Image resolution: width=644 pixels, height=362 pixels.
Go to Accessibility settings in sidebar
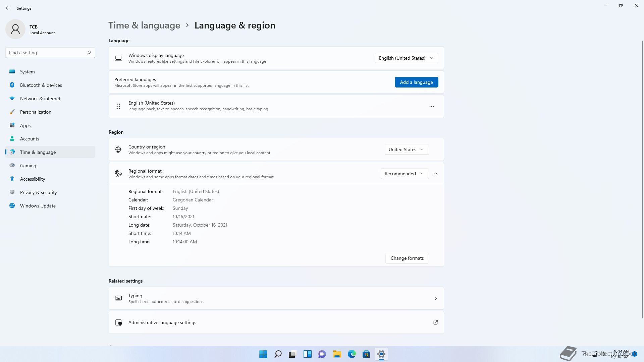[33, 179]
